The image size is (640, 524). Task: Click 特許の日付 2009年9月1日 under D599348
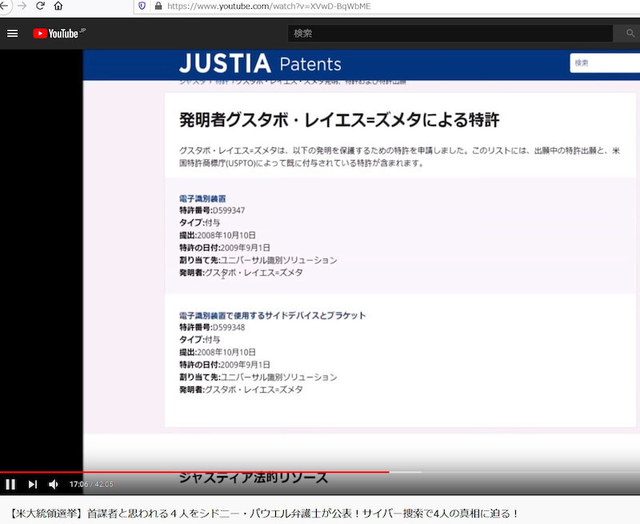click(x=224, y=365)
